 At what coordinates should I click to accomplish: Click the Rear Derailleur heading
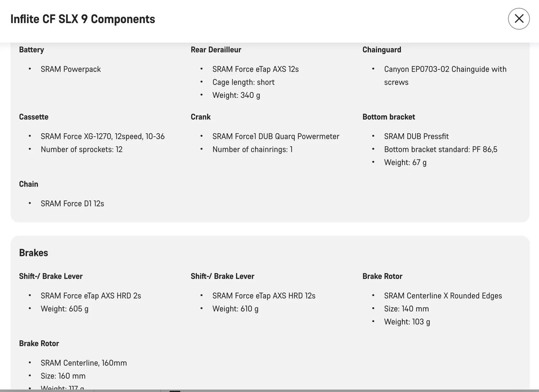(x=216, y=50)
